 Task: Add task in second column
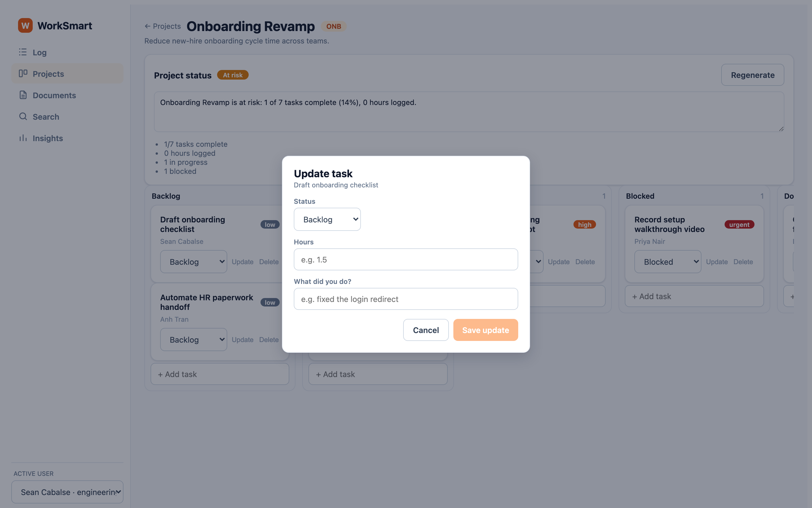378,374
